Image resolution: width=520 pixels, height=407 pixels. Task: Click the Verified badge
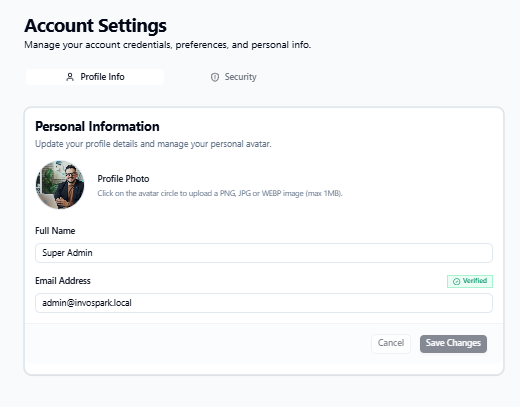(x=470, y=281)
